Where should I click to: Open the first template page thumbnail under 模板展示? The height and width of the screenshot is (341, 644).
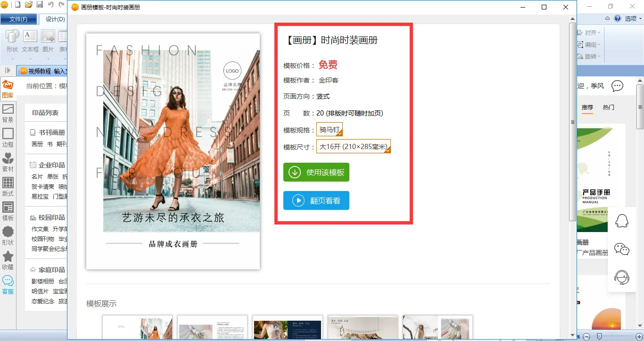tap(137, 328)
